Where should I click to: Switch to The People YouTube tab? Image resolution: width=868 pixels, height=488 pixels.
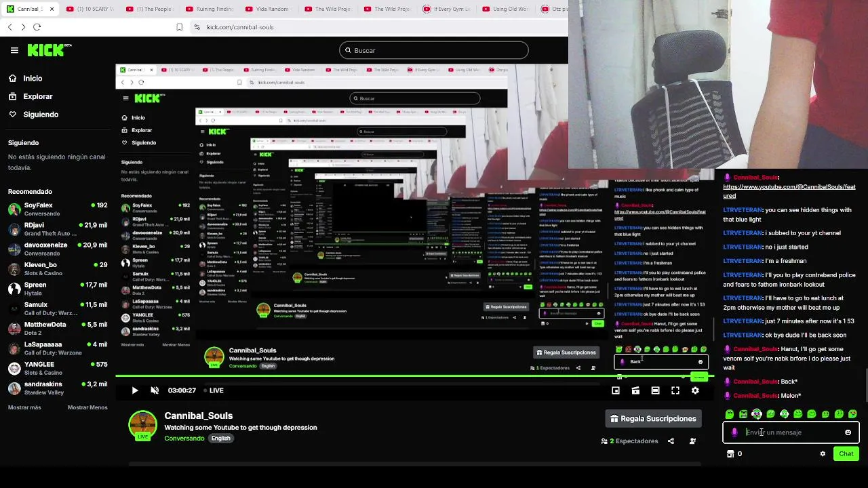click(x=149, y=9)
